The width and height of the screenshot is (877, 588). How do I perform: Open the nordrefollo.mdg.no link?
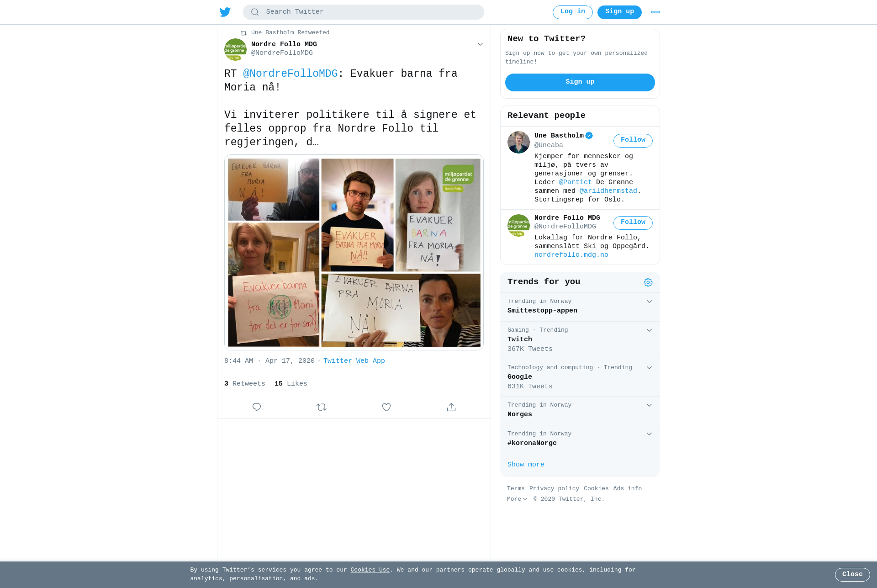point(571,255)
